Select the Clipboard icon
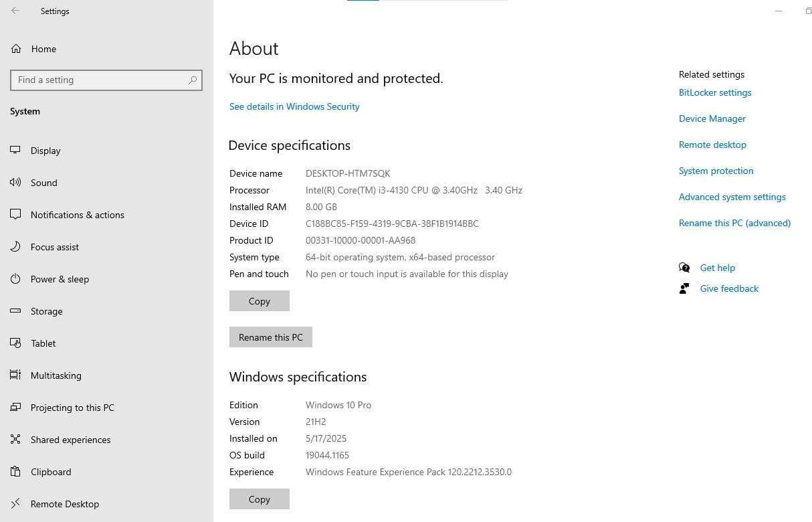This screenshot has height=522, width=812. click(15, 472)
